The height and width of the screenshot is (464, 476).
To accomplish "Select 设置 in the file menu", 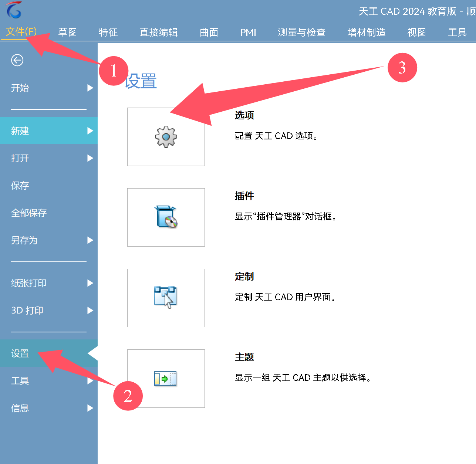I will [x=49, y=353].
